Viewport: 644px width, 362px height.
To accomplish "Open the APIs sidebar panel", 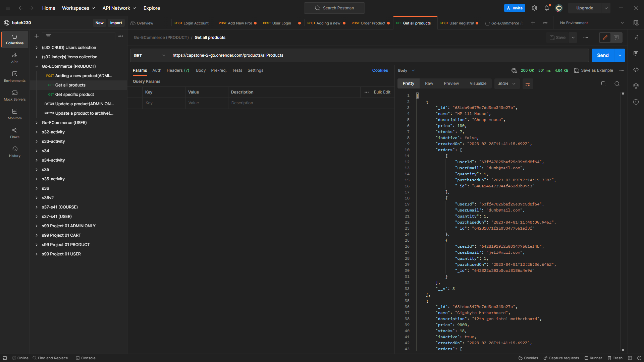I will click(15, 58).
